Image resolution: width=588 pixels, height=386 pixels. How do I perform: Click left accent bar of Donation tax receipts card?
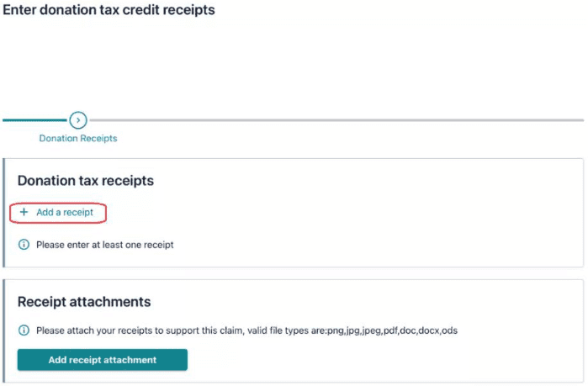coord(4,213)
